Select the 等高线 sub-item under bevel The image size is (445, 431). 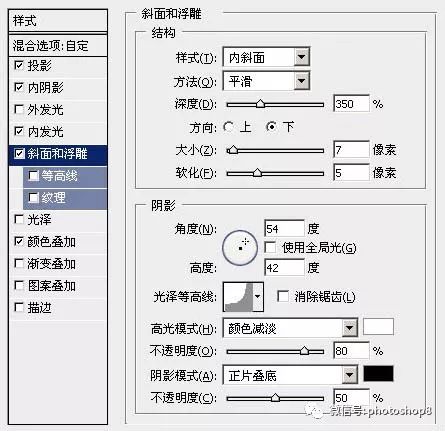[x=65, y=176]
